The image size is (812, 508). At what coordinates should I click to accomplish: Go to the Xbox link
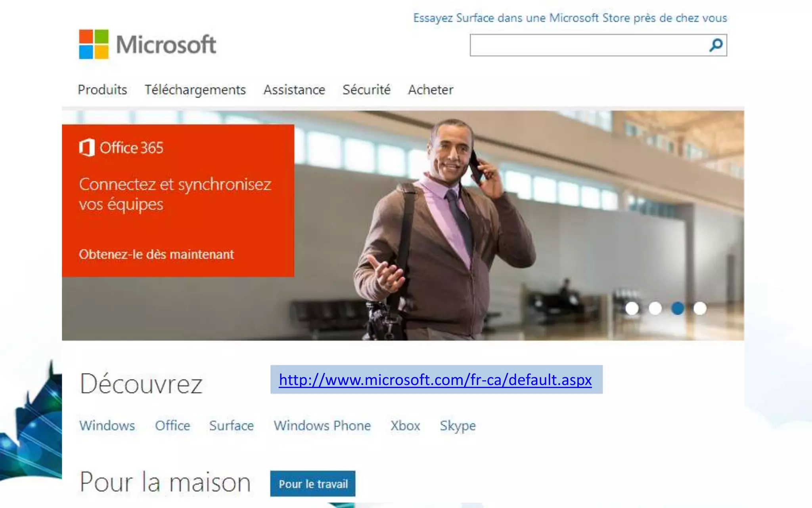pyautogui.click(x=405, y=425)
